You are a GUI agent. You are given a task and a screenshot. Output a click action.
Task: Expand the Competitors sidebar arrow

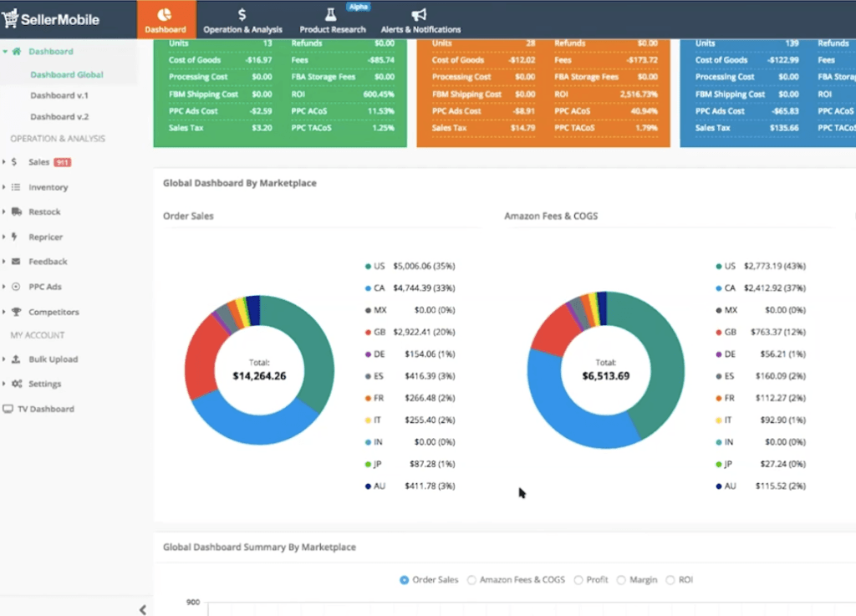point(4,312)
